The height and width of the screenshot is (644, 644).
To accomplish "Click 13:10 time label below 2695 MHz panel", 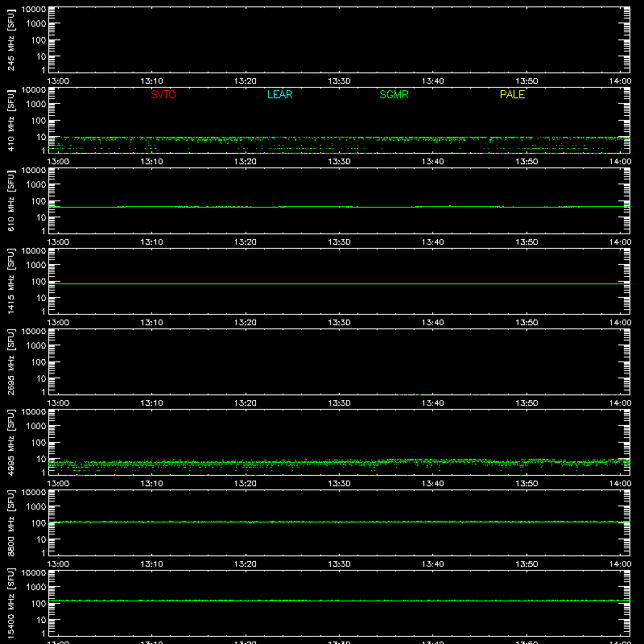I will pos(151,403).
